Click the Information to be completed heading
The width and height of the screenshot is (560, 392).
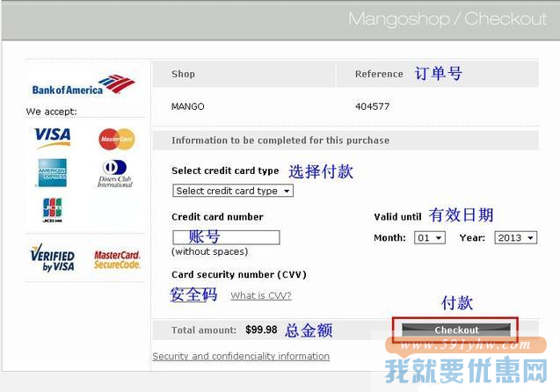point(280,141)
